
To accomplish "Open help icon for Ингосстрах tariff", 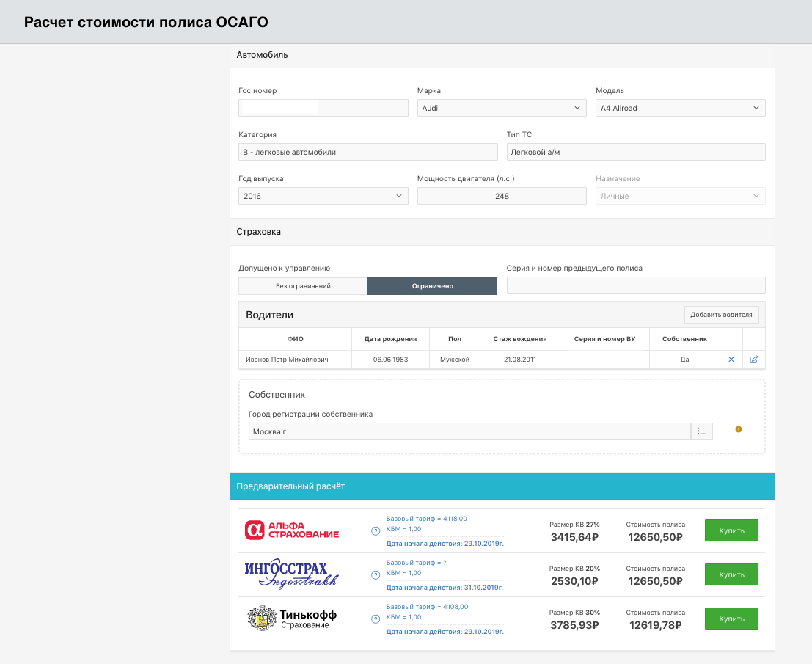I will 376,575.
